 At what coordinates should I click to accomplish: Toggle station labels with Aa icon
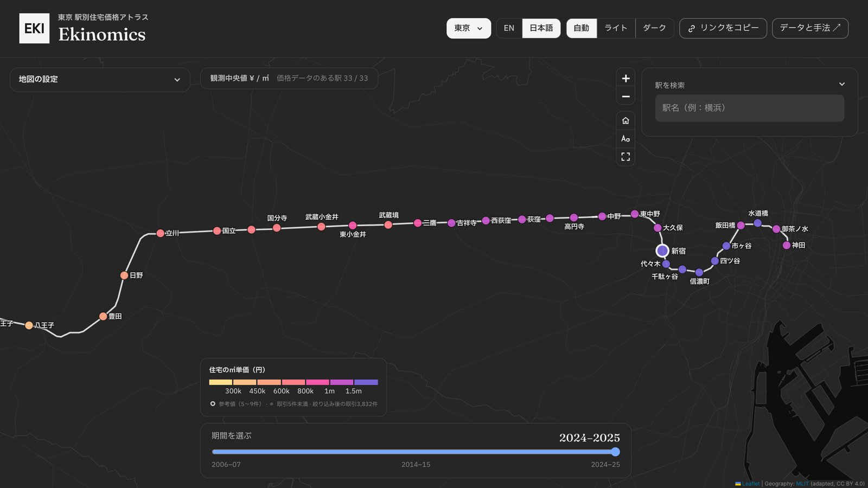pos(626,139)
